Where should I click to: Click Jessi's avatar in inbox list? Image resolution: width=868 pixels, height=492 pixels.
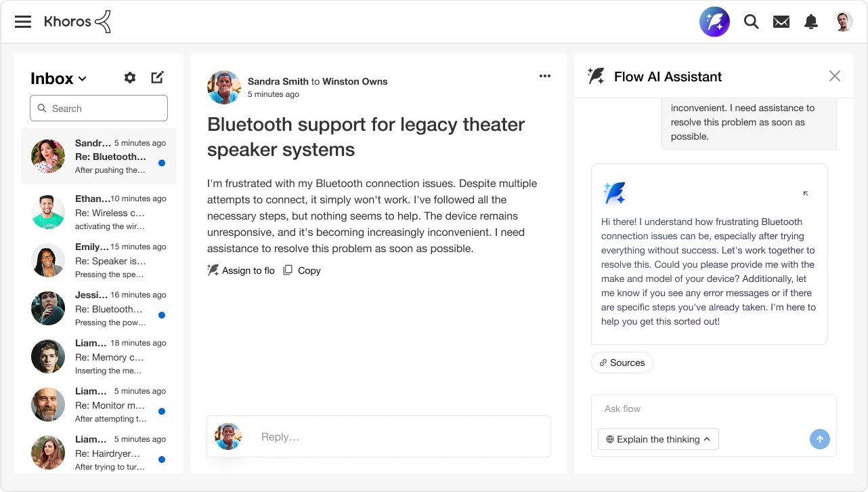[48, 308]
